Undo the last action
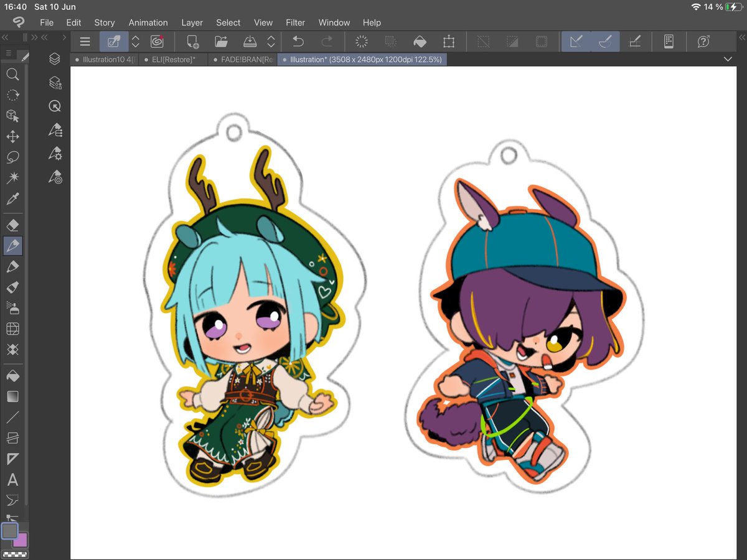 tap(298, 42)
